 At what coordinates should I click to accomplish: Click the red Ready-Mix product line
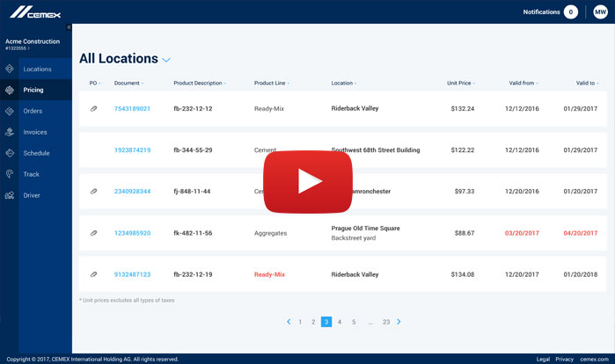click(x=269, y=274)
